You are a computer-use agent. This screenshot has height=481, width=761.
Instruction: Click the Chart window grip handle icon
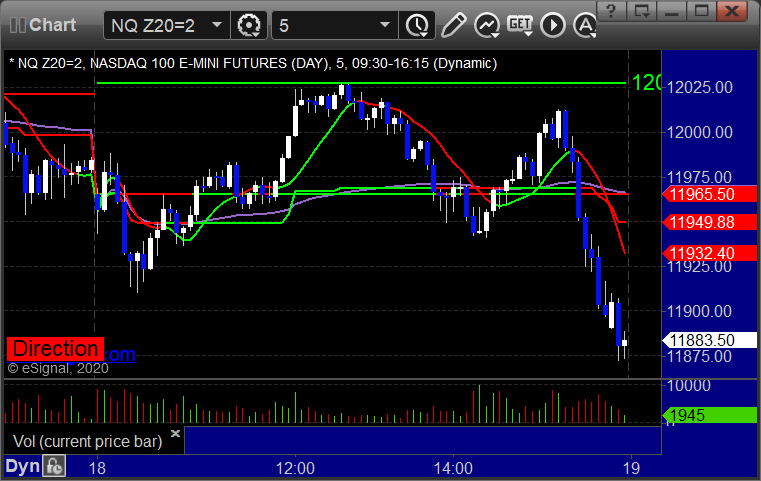tap(17, 25)
